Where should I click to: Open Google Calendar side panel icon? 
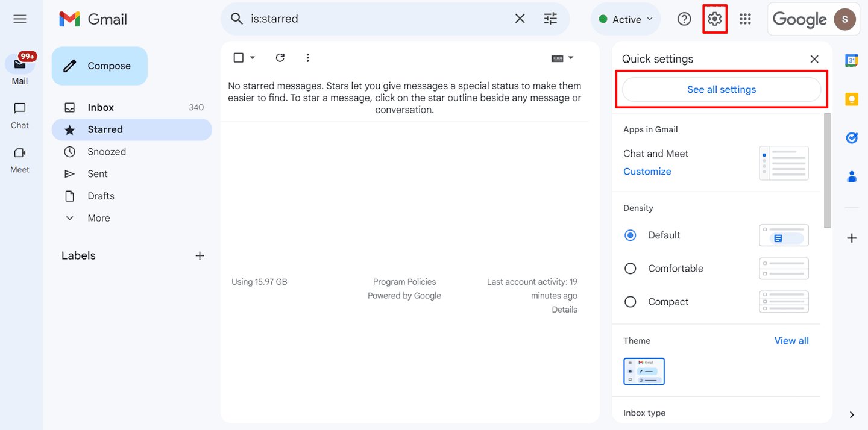(852, 60)
